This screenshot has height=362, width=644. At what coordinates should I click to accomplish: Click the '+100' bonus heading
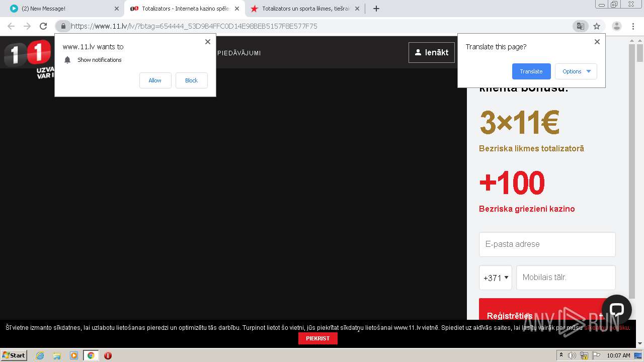(512, 183)
